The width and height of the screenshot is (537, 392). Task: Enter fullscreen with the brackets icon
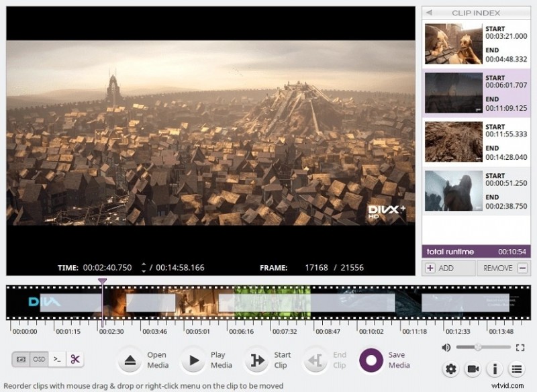click(520, 348)
